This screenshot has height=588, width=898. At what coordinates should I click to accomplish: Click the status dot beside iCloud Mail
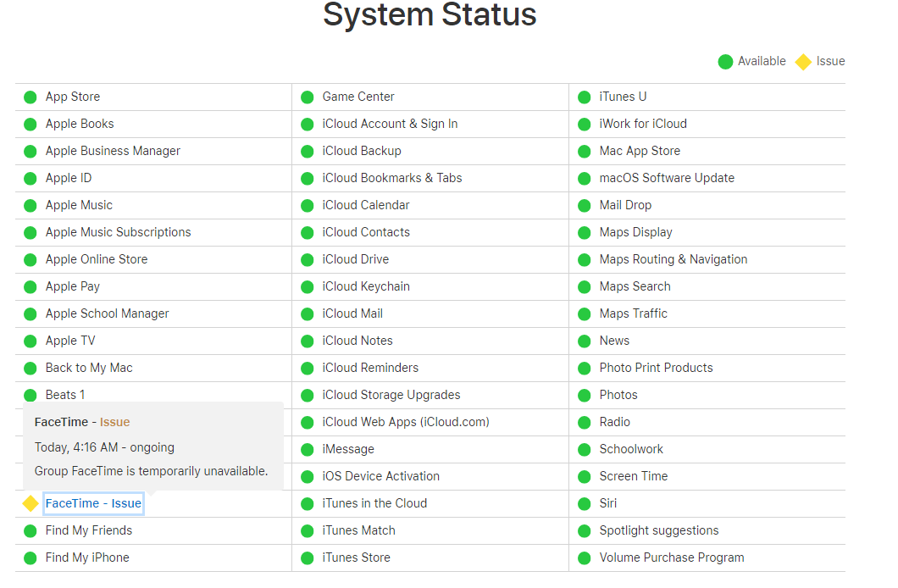point(308,314)
